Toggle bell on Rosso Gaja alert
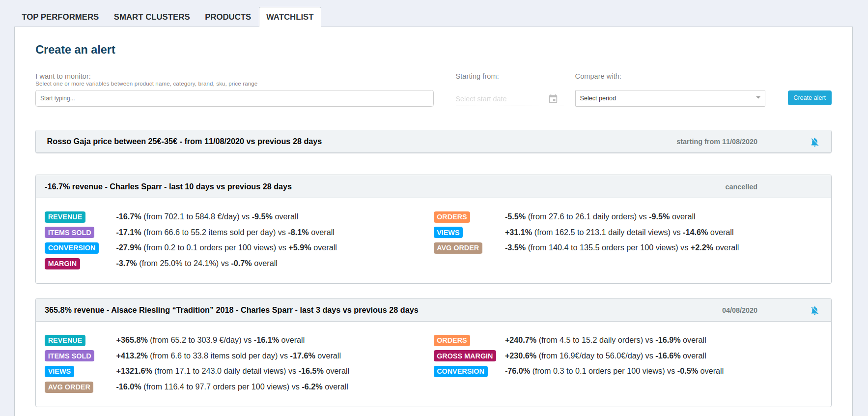 click(814, 142)
